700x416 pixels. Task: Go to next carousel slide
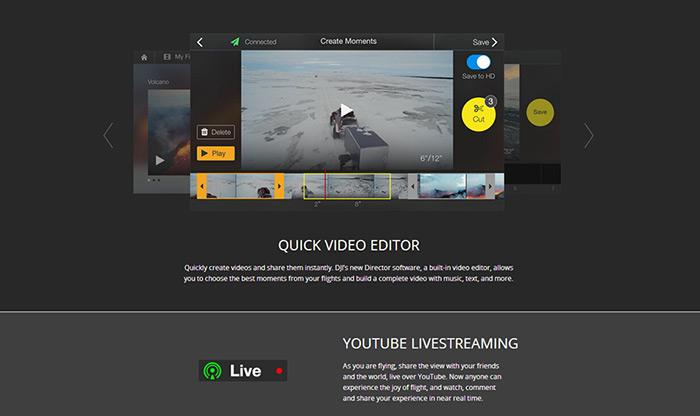coord(589,135)
